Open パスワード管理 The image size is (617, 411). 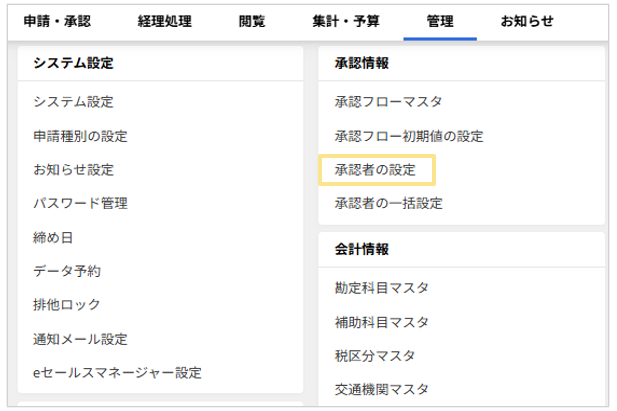(x=80, y=204)
